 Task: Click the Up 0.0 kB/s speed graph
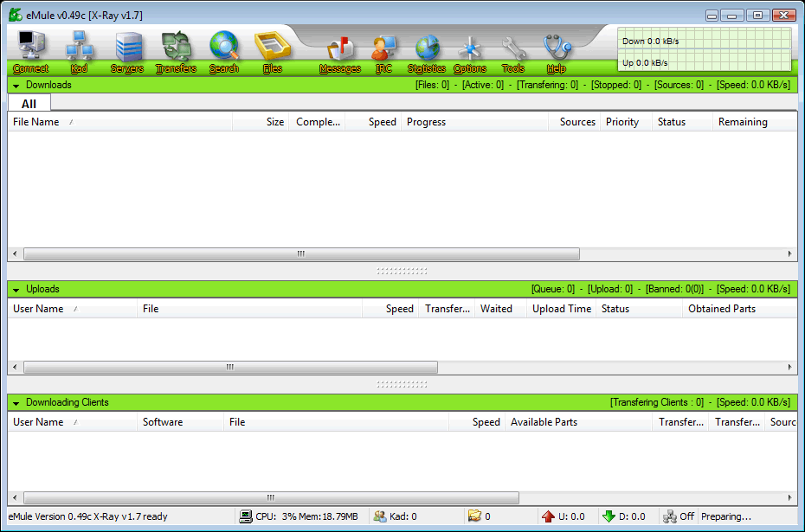(x=705, y=61)
